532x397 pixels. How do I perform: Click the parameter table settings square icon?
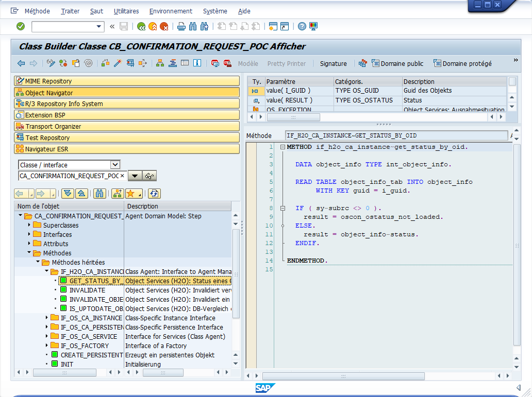pos(512,81)
